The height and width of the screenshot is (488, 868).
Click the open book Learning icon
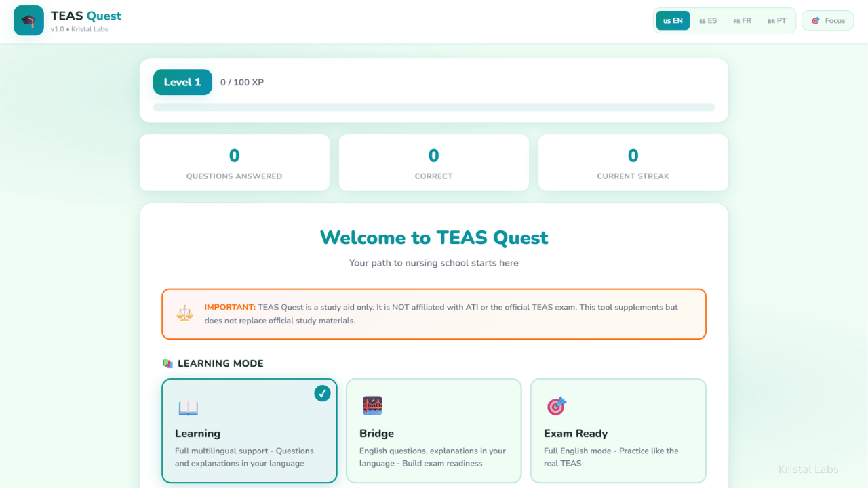(x=188, y=408)
